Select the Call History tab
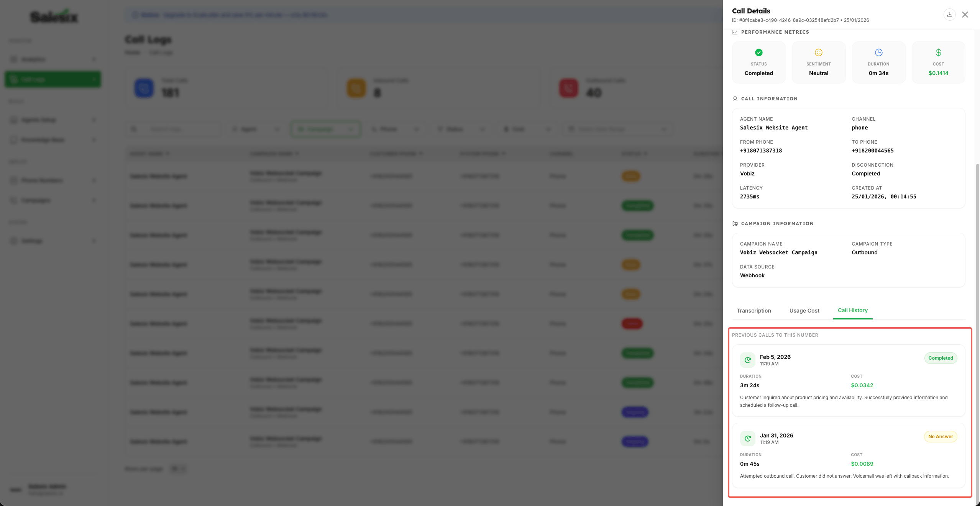980x506 pixels. tap(852, 310)
